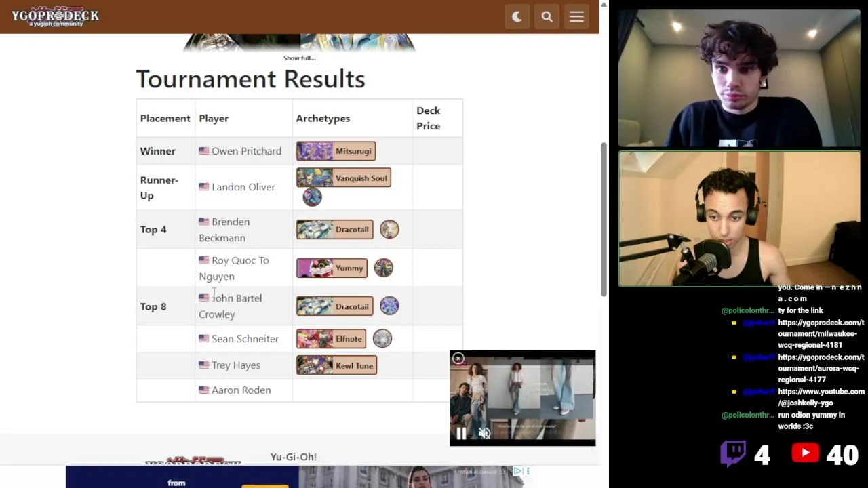The image size is (868, 488).
Task: Click the round icon beside Crowley's Dracotail
Action: pos(389,306)
